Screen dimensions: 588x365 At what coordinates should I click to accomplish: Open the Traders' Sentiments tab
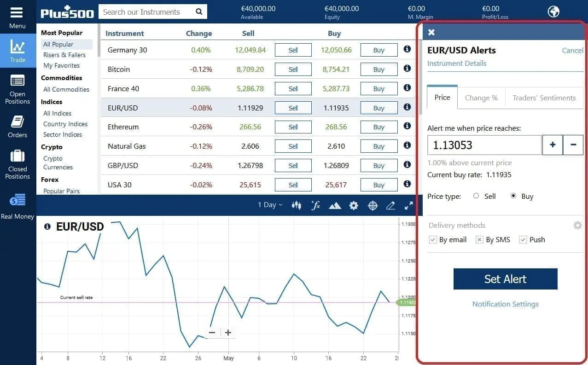pyautogui.click(x=544, y=98)
